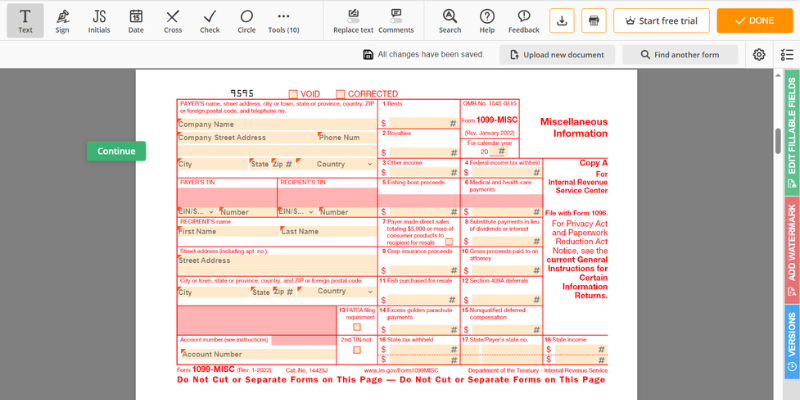Open the settings gear icon
Viewport: 800px width, 400px height.
click(x=759, y=55)
